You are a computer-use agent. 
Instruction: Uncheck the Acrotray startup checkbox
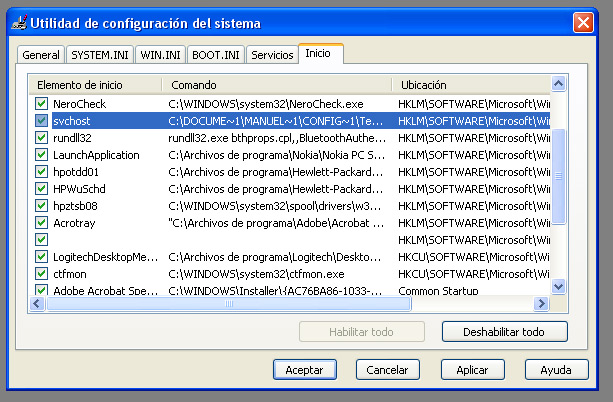click(x=41, y=223)
